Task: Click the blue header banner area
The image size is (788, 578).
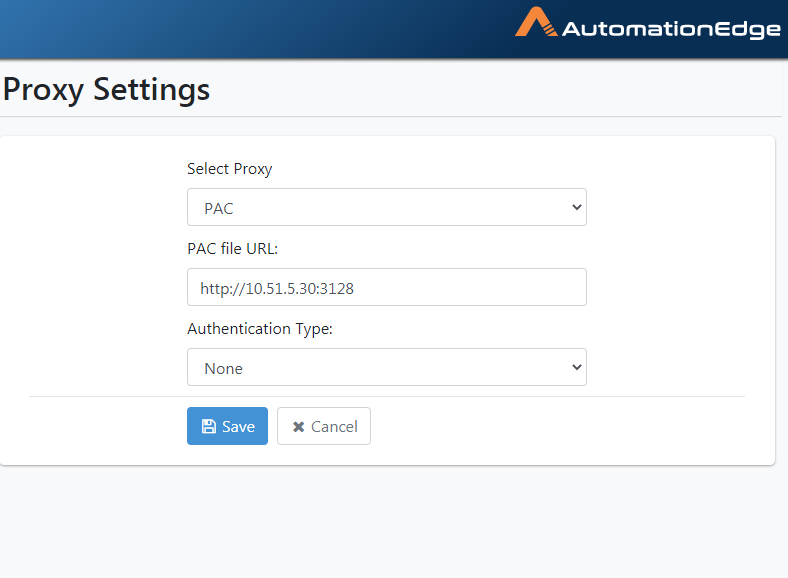Action: (x=251, y=29)
